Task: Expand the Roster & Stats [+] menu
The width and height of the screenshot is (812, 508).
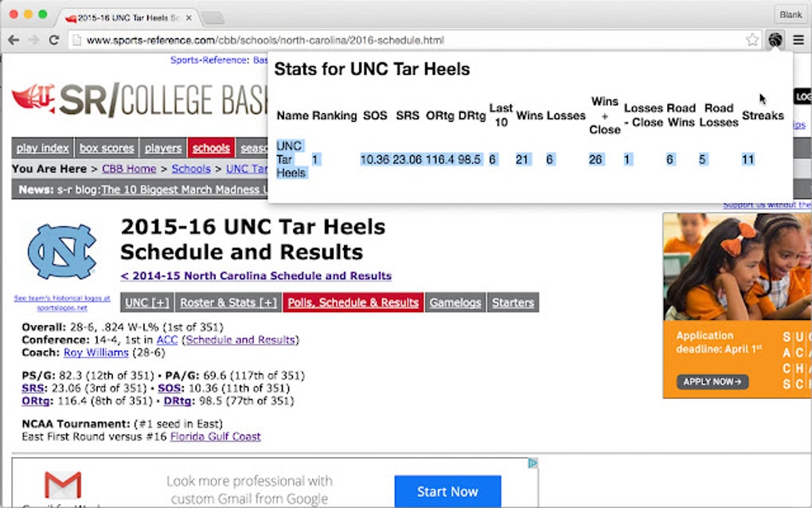Action: (228, 303)
